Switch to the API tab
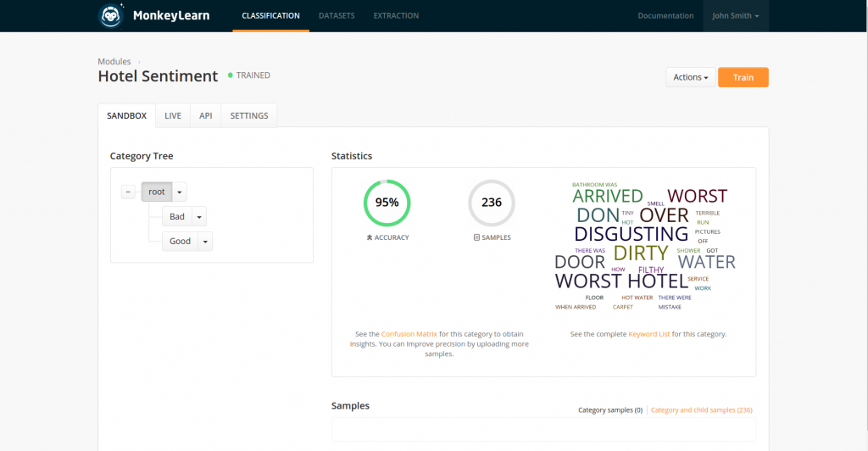Viewport: 868px width, 451px height. click(205, 115)
